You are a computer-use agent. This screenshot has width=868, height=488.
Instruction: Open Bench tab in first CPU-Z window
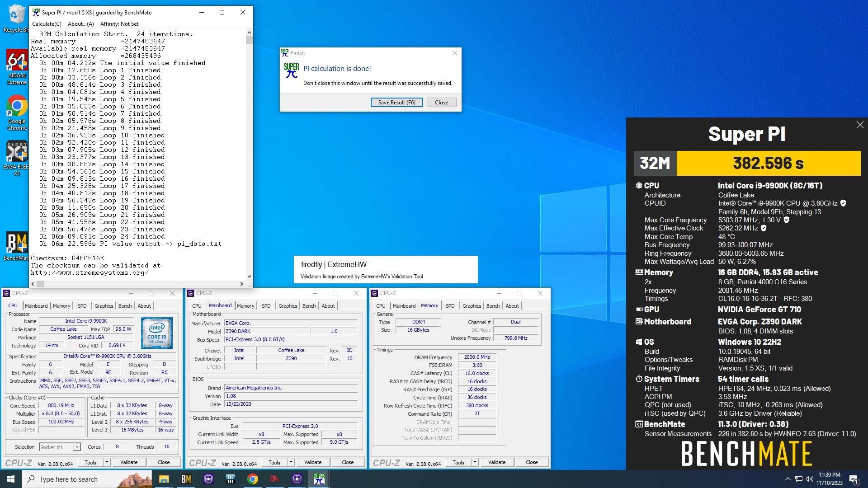(x=125, y=306)
